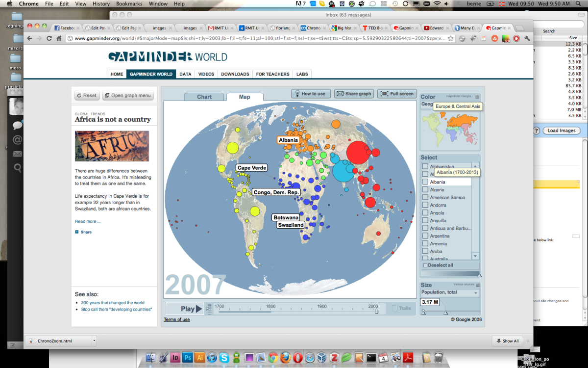Check the Deselect all box
Viewport: 588px width, 368px height.
[425, 265]
